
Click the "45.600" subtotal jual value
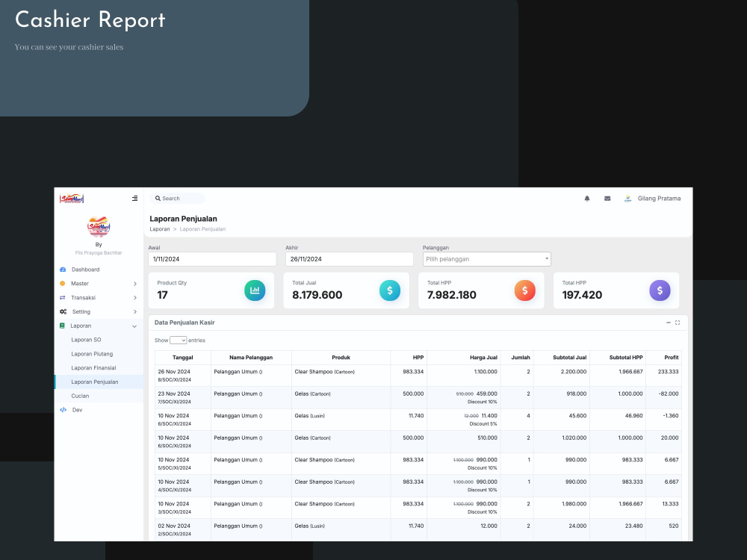577,416
